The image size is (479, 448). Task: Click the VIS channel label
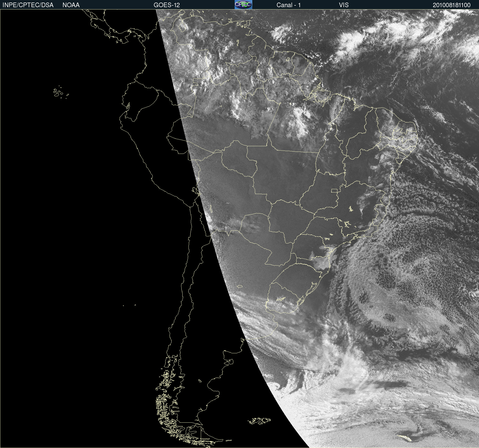[x=344, y=5]
